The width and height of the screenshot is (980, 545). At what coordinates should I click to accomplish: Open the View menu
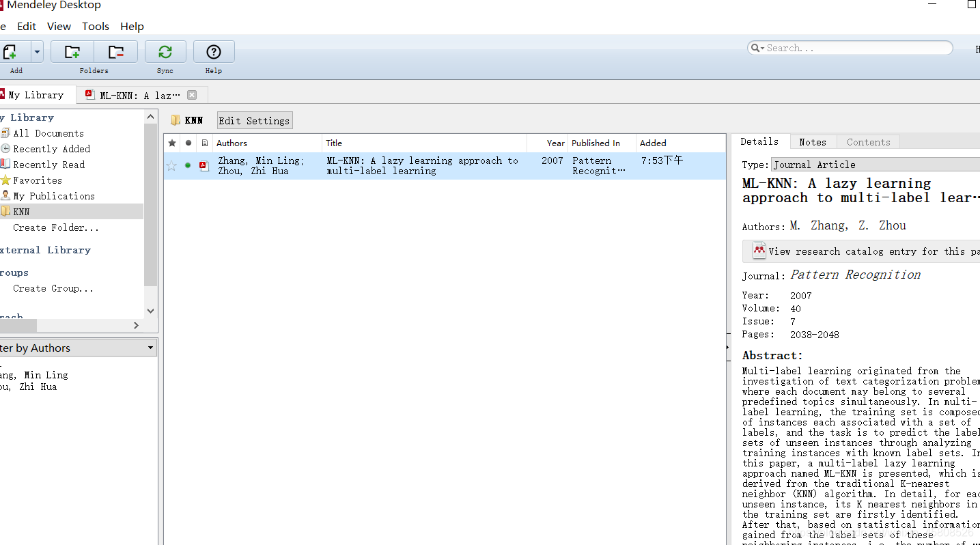(x=59, y=26)
